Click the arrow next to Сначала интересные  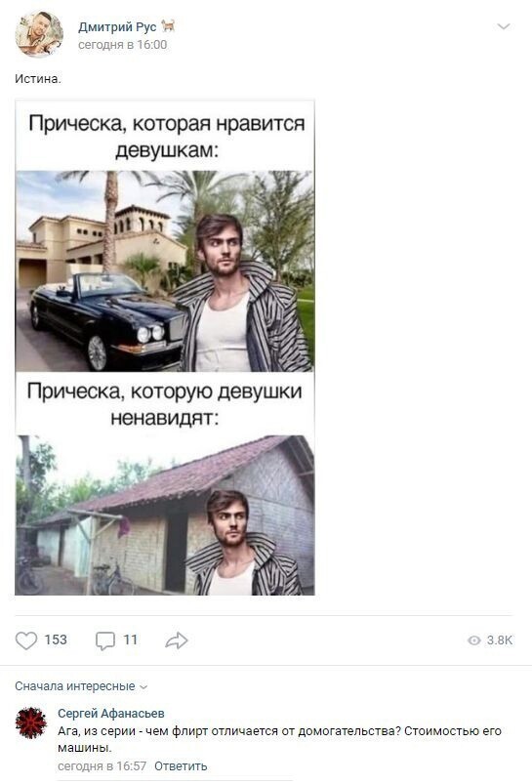(143, 687)
